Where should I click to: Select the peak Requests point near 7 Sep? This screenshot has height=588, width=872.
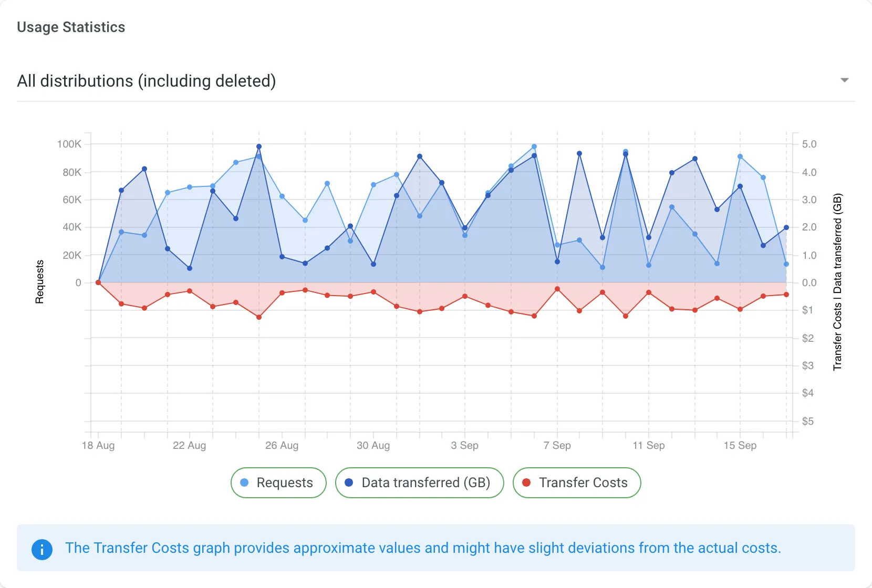tap(534, 145)
